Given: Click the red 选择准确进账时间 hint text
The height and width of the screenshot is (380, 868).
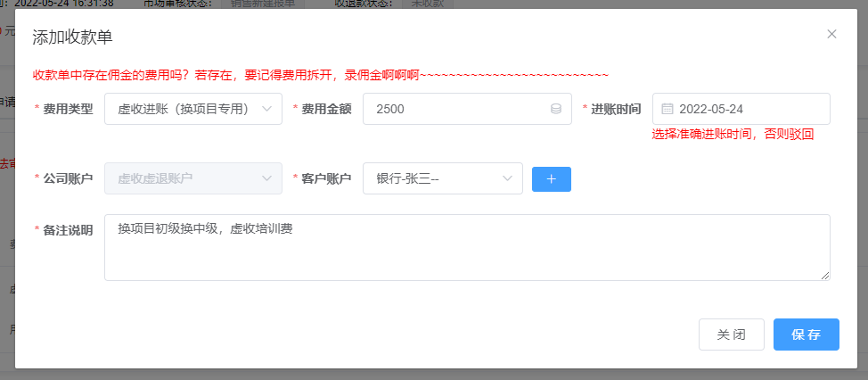Looking at the screenshot, I should coord(732,135).
